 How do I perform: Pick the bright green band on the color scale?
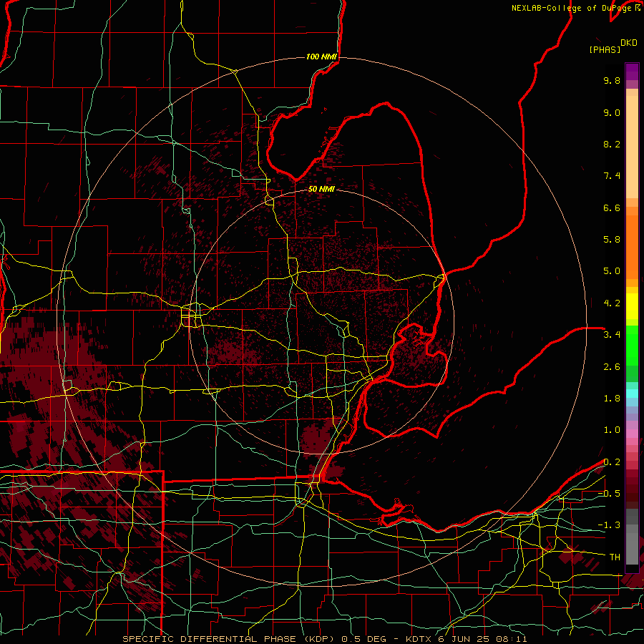tap(632, 345)
